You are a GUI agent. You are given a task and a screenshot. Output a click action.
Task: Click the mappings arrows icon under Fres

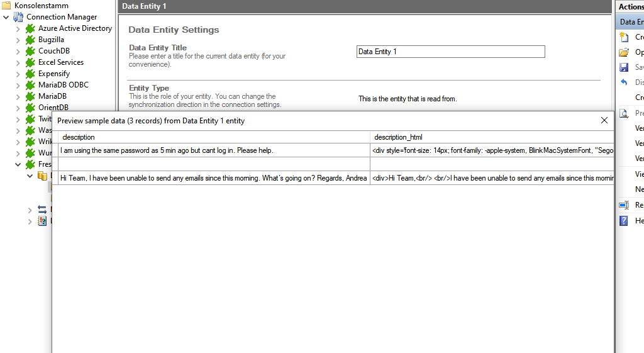pyautogui.click(x=42, y=210)
